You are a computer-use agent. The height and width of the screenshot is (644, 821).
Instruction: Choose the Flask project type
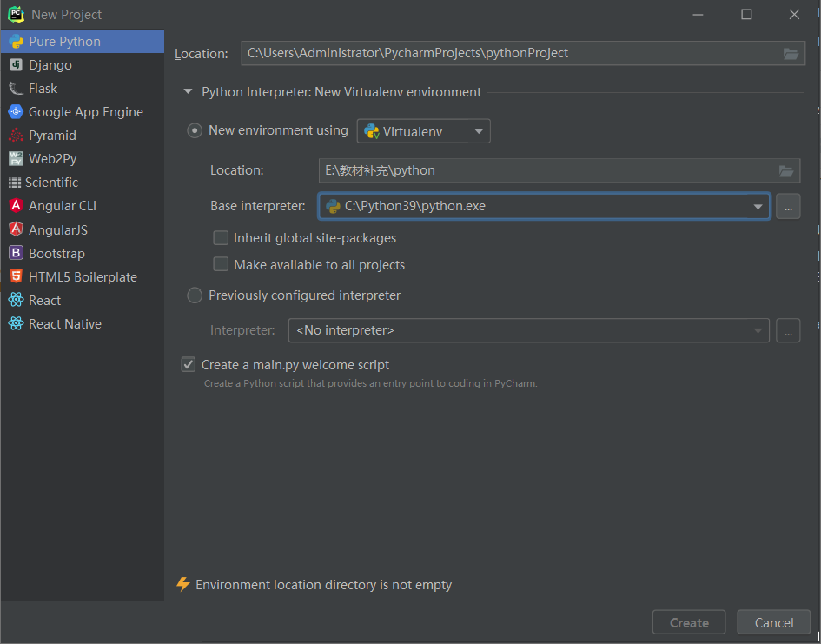83,89
